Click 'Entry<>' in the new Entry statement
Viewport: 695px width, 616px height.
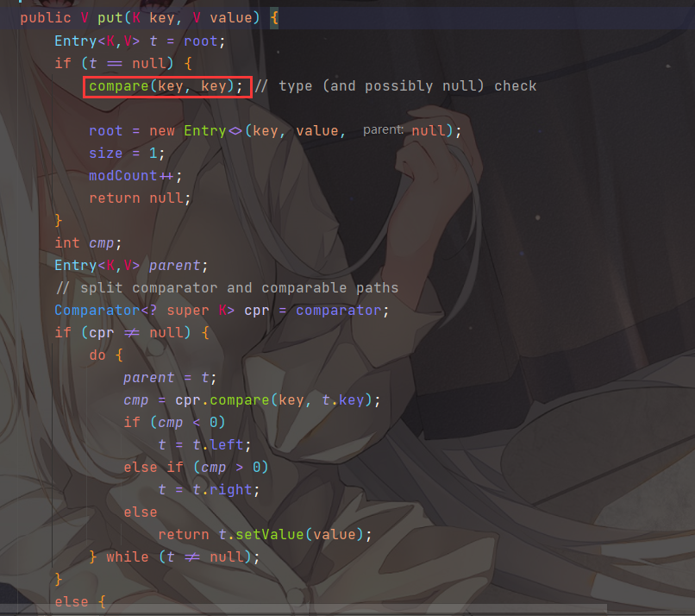point(213,131)
